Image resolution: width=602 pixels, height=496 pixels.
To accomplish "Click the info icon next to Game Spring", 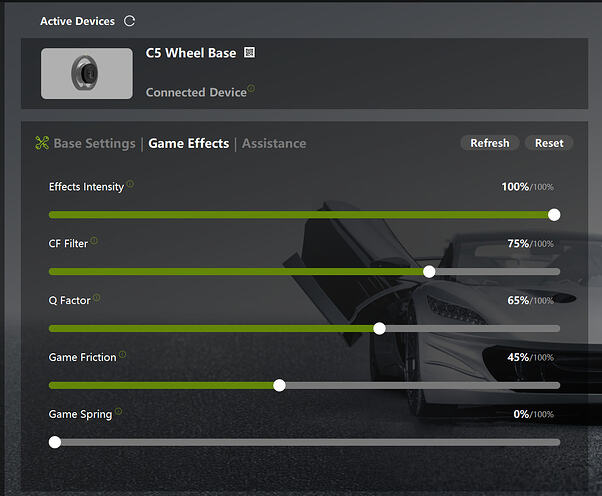I will click(x=119, y=411).
